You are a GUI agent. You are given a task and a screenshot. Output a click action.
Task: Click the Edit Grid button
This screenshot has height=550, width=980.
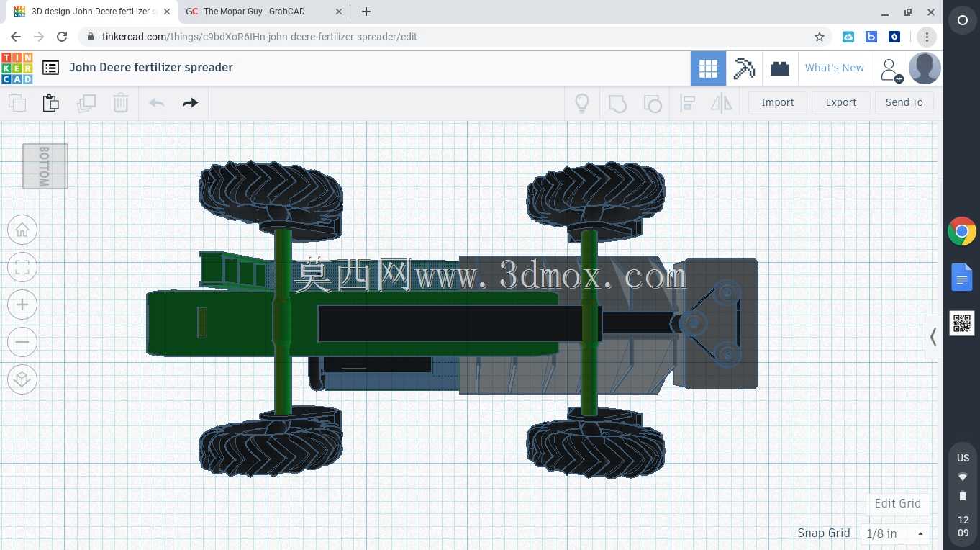click(x=898, y=503)
